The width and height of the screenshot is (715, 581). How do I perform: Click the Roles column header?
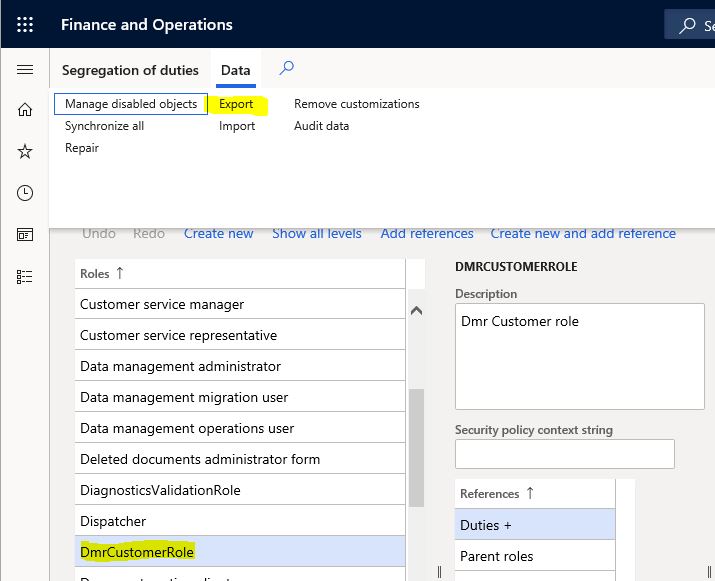(240, 274)
